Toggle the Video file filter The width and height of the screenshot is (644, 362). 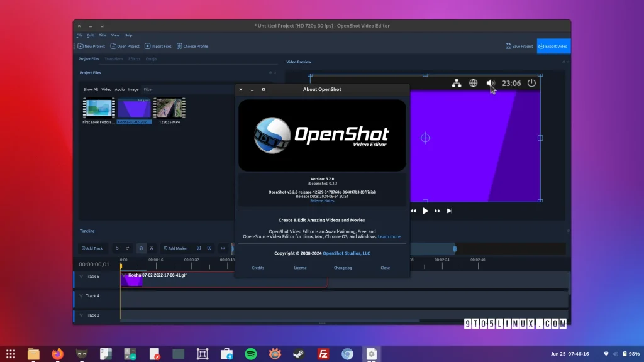pyautogui.click(x=106, y=89)
